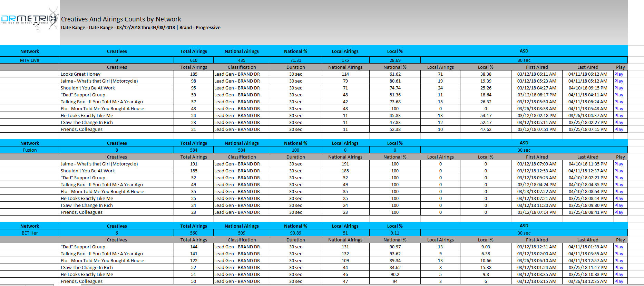Select the BET Her network cell

pyautogui.click(x=30, y=233)
